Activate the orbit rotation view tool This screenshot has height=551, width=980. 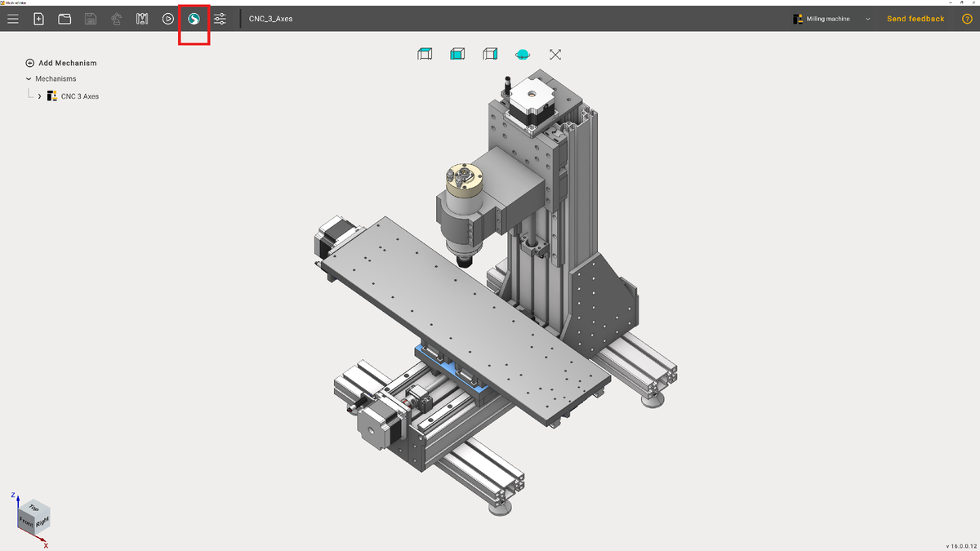(x=523, y=54)
